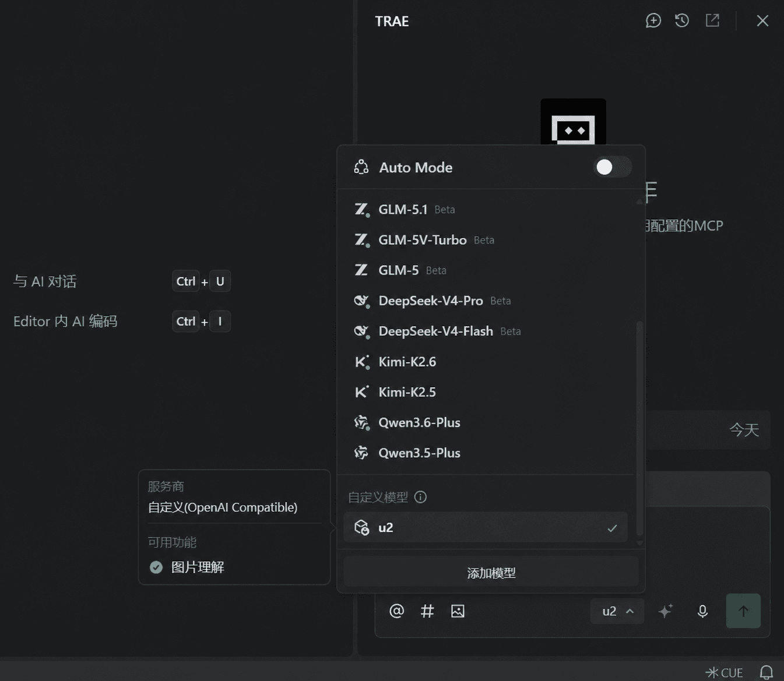This screenshot has height=681, width=784.
Task: Click the 自定义(OpenAI Compatible) provider text
Action: 223,507
